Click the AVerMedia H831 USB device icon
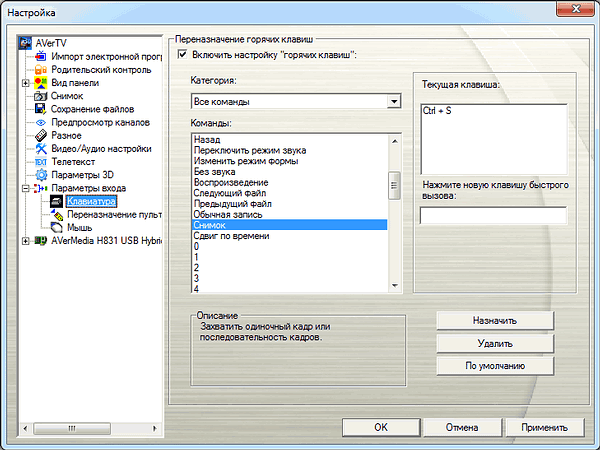600x450 pixels. click(41, 241)
